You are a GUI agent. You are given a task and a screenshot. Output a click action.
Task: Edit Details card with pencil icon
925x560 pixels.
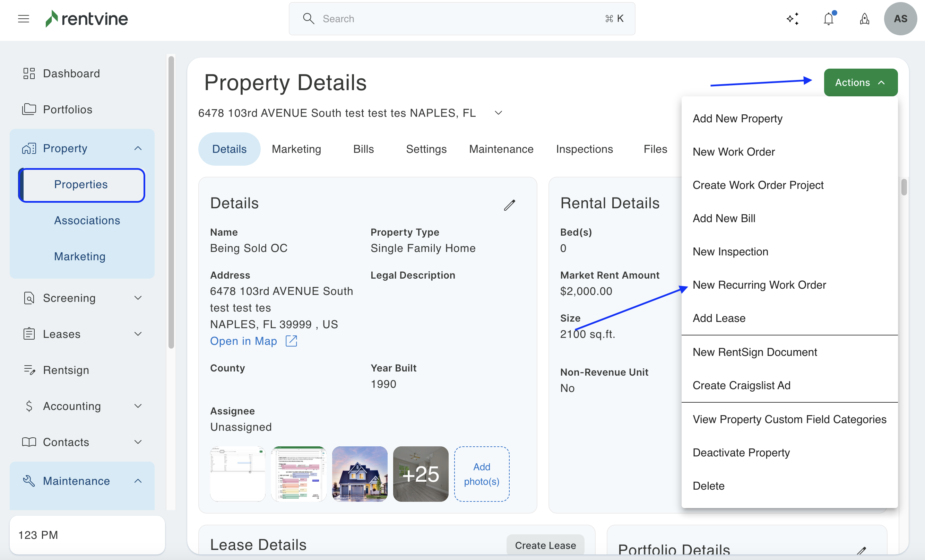click(509, 205)
